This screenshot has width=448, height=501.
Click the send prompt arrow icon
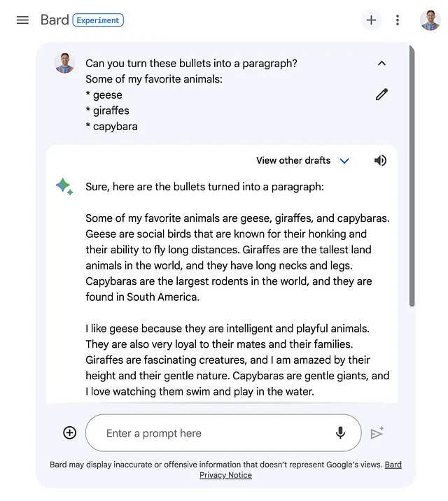(x=377, y=433)
